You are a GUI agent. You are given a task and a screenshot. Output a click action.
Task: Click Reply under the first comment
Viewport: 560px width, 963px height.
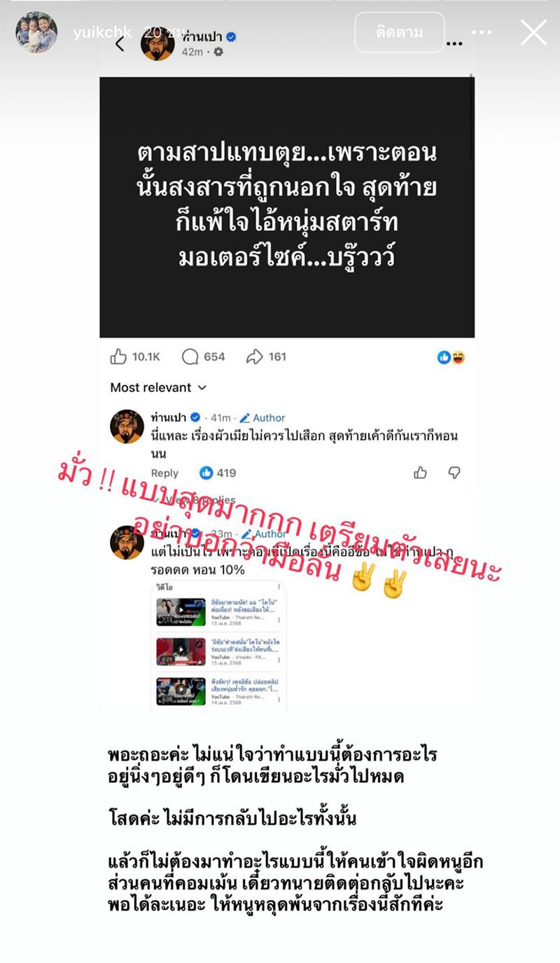click(x=164, y=473)
